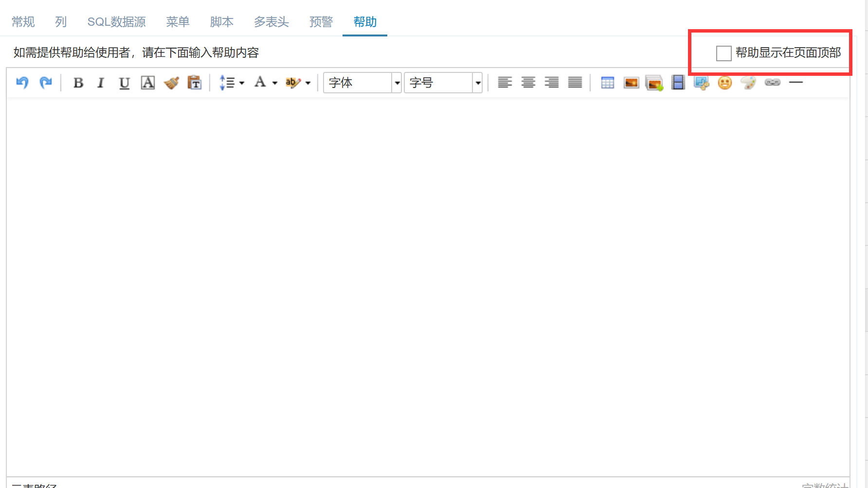The width and height of the screenshot is (868, 488).
Task: Toggle bold formatting
Action: [78, 83]
